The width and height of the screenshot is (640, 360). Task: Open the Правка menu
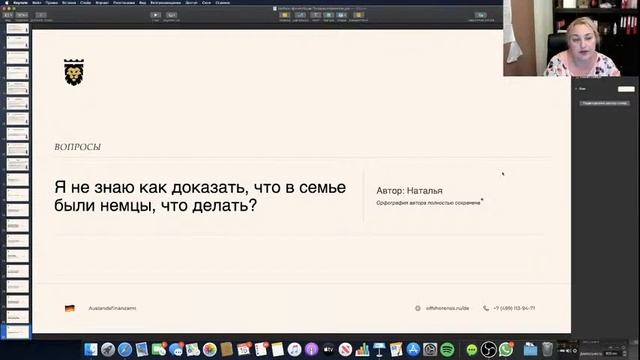pos(52,2)
